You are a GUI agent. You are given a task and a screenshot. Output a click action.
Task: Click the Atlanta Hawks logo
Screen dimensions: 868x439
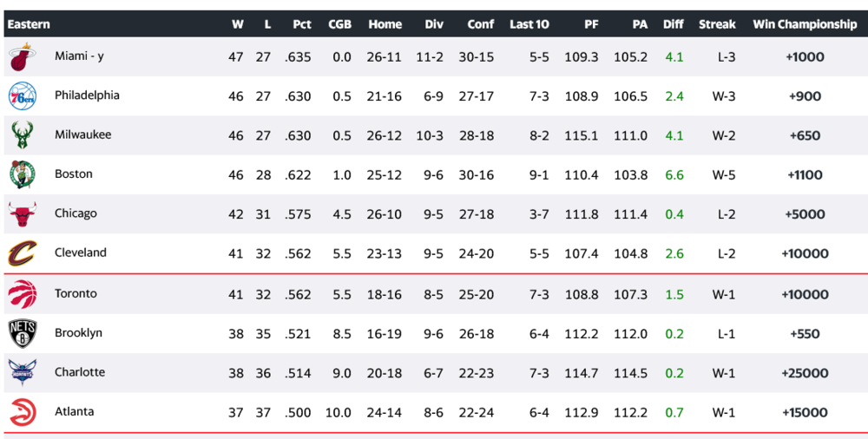(22, 412)
